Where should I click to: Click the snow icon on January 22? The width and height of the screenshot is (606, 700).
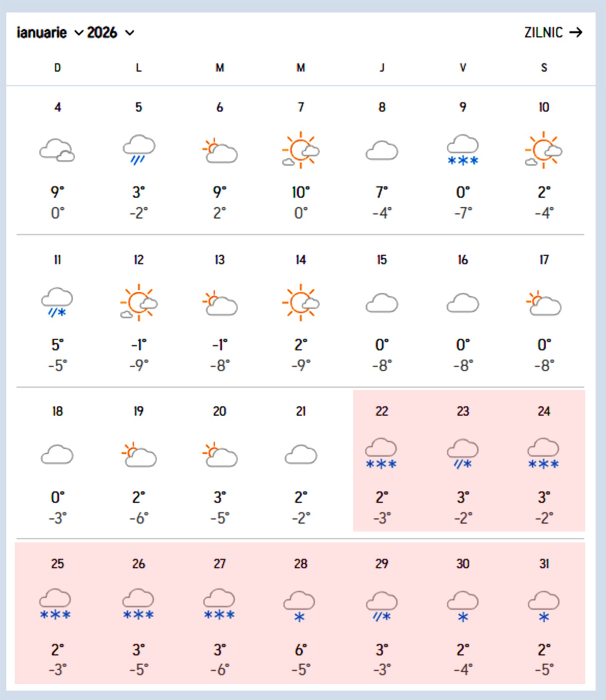tap(382, 453)
